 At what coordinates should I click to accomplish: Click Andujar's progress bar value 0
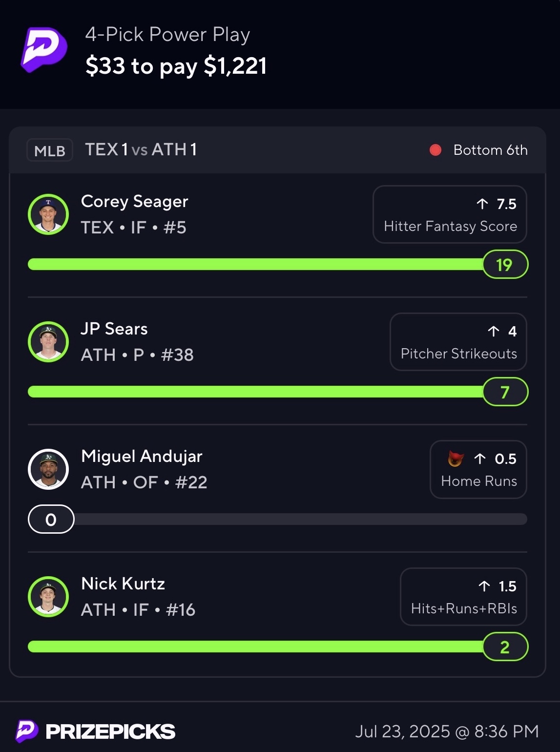point(51,520)
